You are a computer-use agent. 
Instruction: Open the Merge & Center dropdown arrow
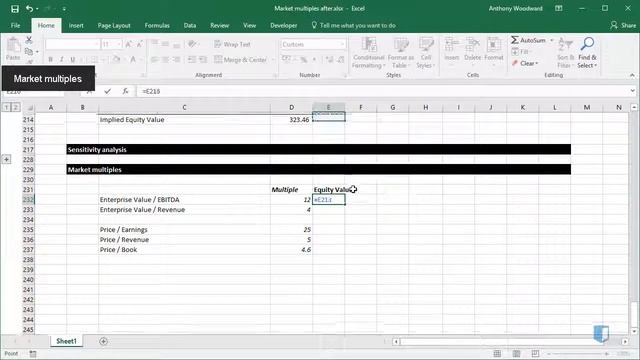pyautogui.click(x=273, y=60)
